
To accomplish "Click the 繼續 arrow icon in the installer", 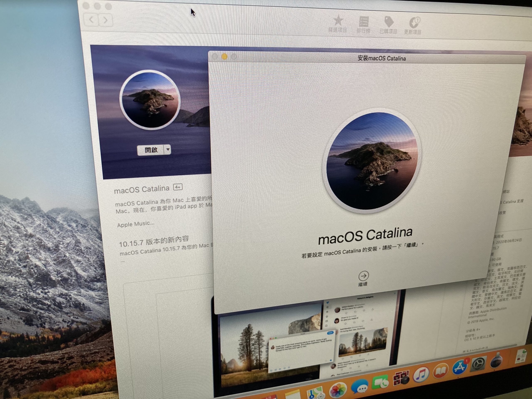I will [x=363, y=276].
